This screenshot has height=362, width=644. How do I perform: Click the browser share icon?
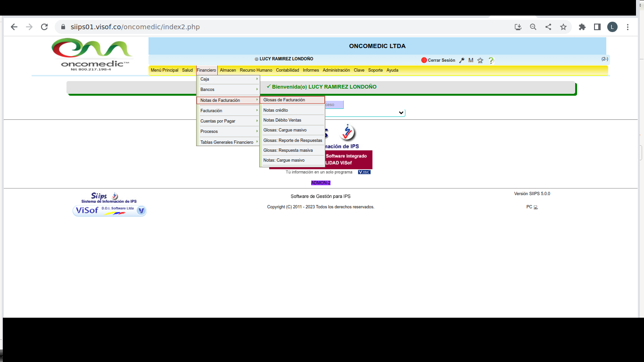pyautogui.click(x=548, y=27)
